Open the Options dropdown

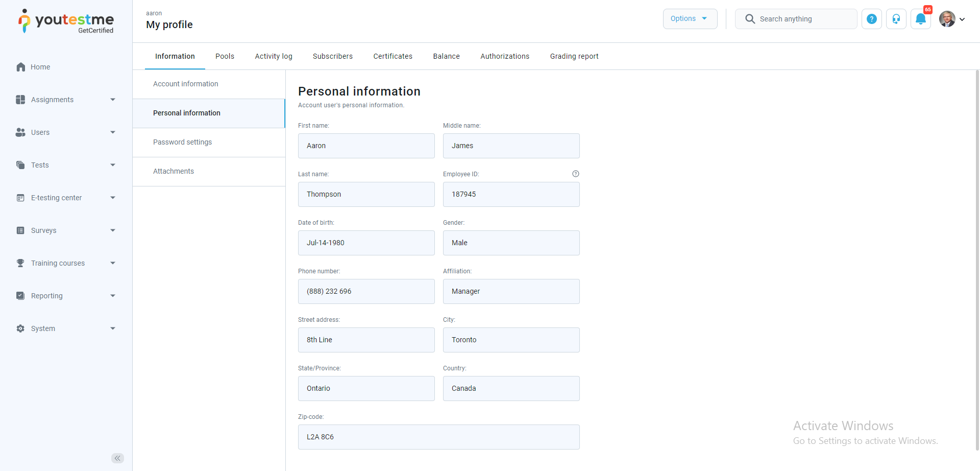coord(690,19)
